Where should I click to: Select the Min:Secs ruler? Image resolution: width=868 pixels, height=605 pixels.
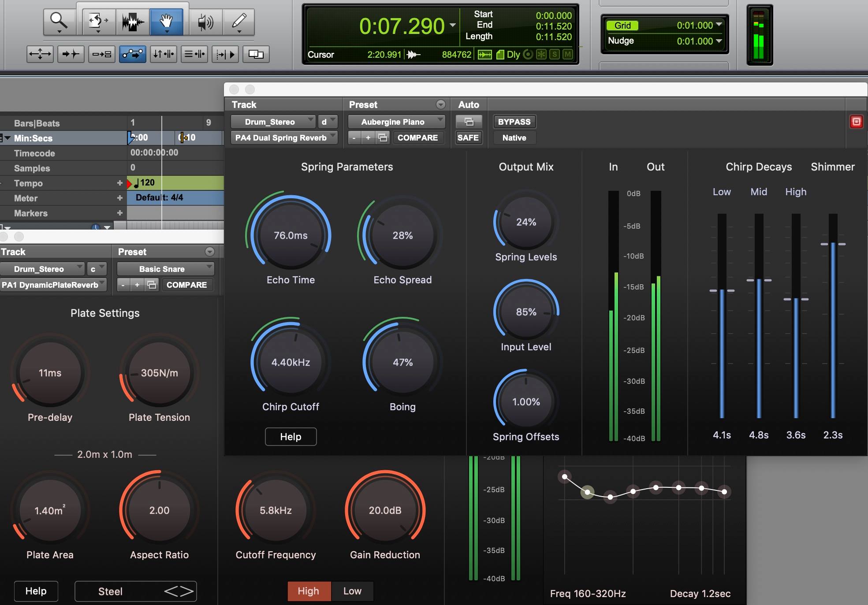pos(33,138)
